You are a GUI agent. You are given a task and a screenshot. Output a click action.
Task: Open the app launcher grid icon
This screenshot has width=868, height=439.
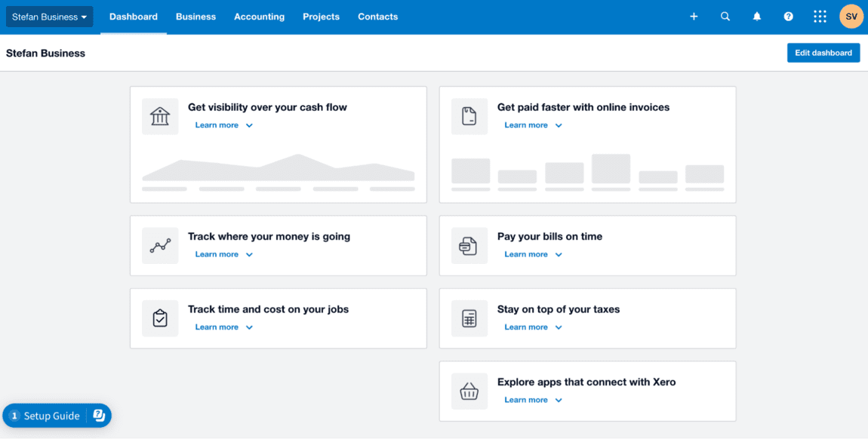pos(820,17)
